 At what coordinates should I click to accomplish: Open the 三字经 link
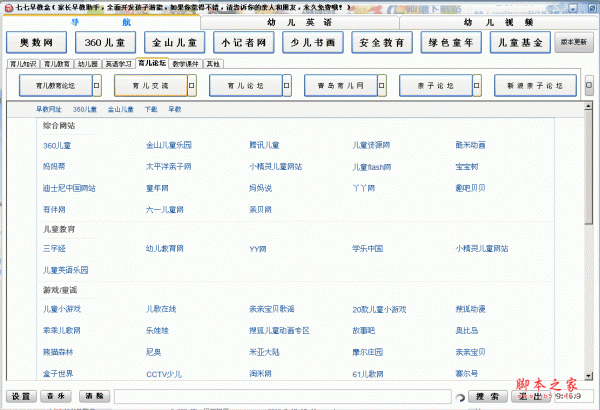pos(54,248)
